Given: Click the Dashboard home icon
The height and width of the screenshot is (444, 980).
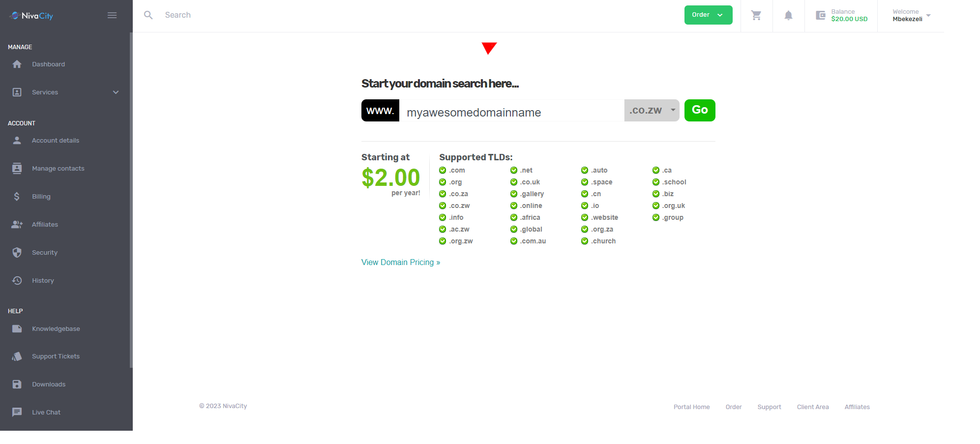Looking at the screenshot, I should (x=17, y=64).
